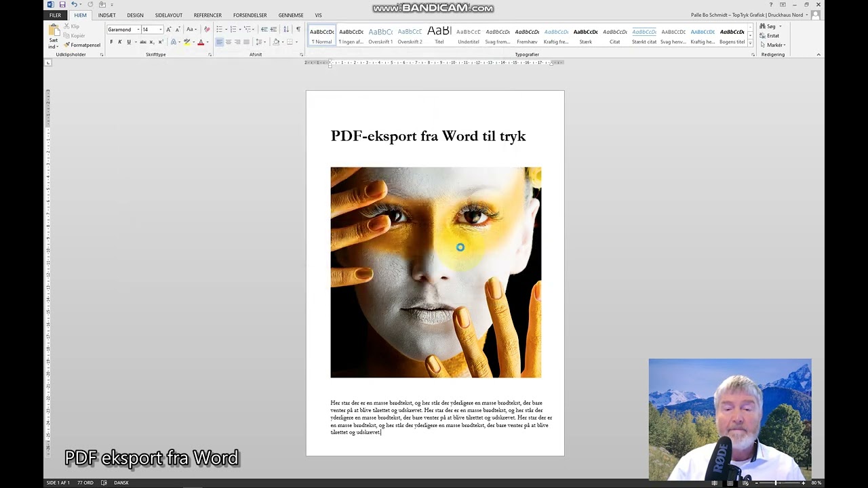The width and height of the screenshot is (868, 488).
Task: Apply superscript formatting
Action: click(x=160, y=42)
